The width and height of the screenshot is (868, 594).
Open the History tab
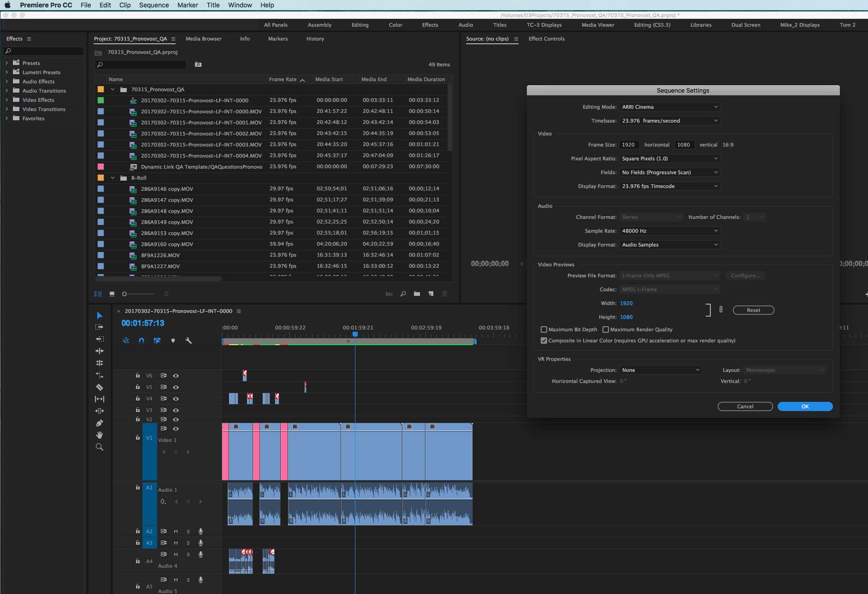315,39
